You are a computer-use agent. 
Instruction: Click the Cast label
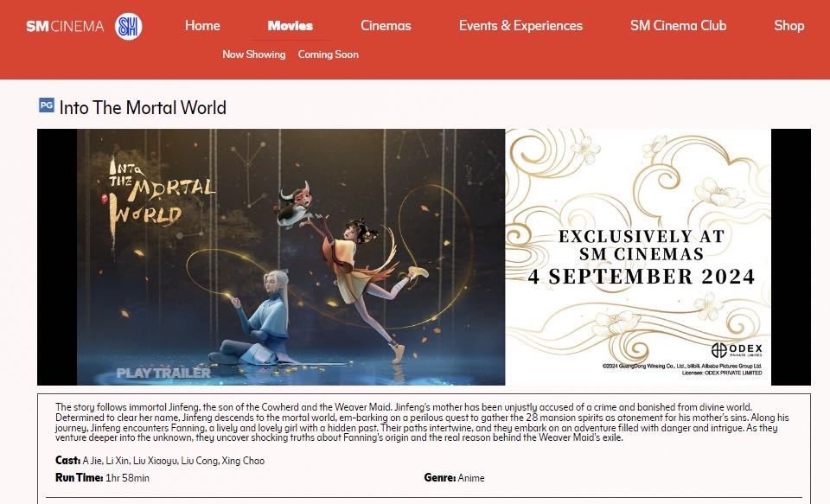point(67,461)
